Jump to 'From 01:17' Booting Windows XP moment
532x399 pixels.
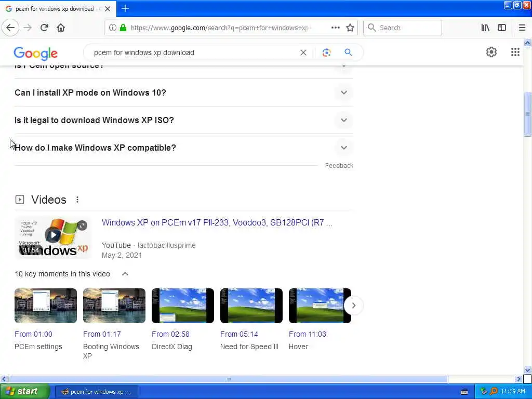(102, 334)
